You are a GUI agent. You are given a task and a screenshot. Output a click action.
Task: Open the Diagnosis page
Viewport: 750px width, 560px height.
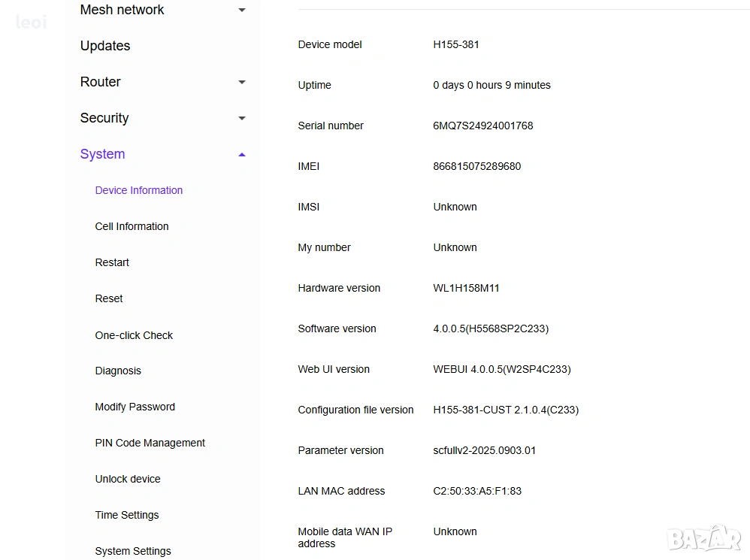118,371
